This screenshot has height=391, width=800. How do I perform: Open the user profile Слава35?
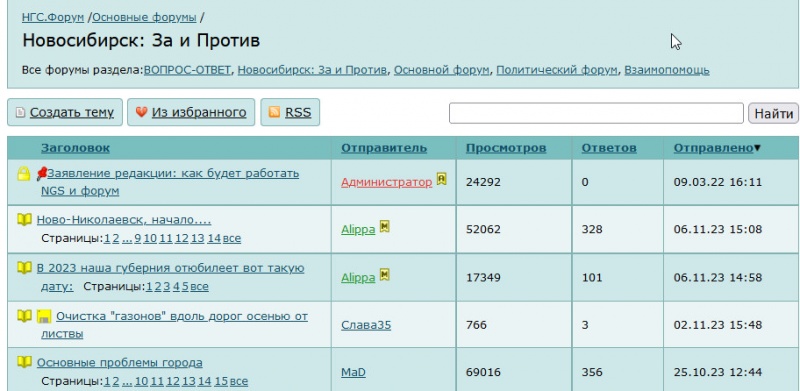point(366,325)
